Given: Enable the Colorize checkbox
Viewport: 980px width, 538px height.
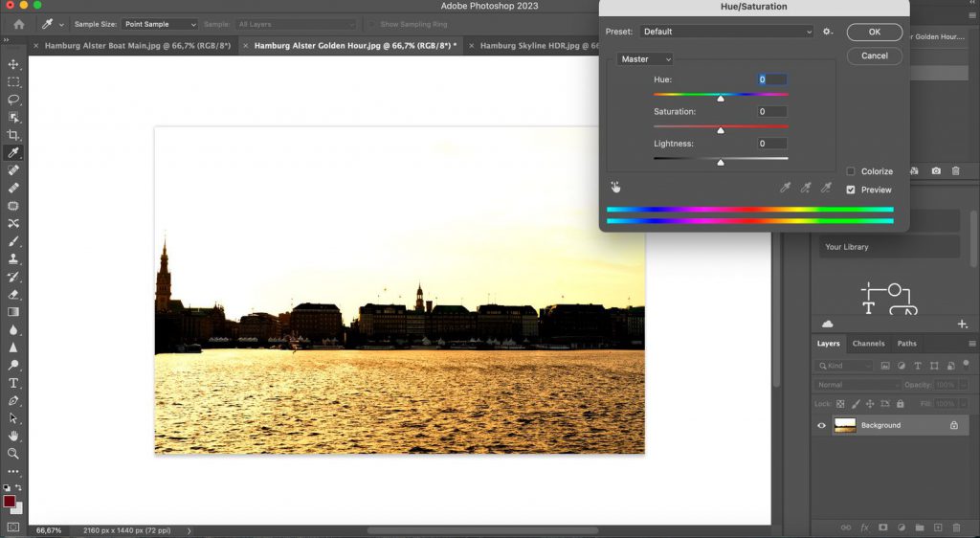Looking at the screenshot, I should (851, 171).
